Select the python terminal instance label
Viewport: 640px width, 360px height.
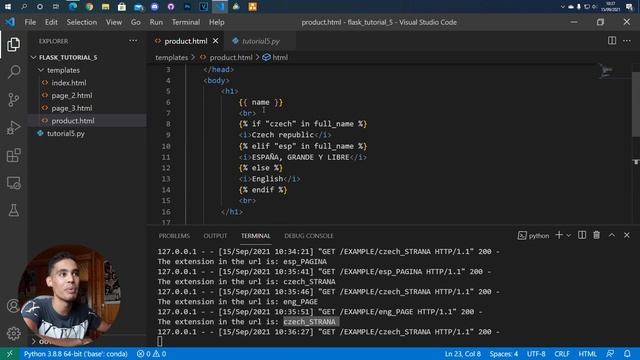click(533, 236)
